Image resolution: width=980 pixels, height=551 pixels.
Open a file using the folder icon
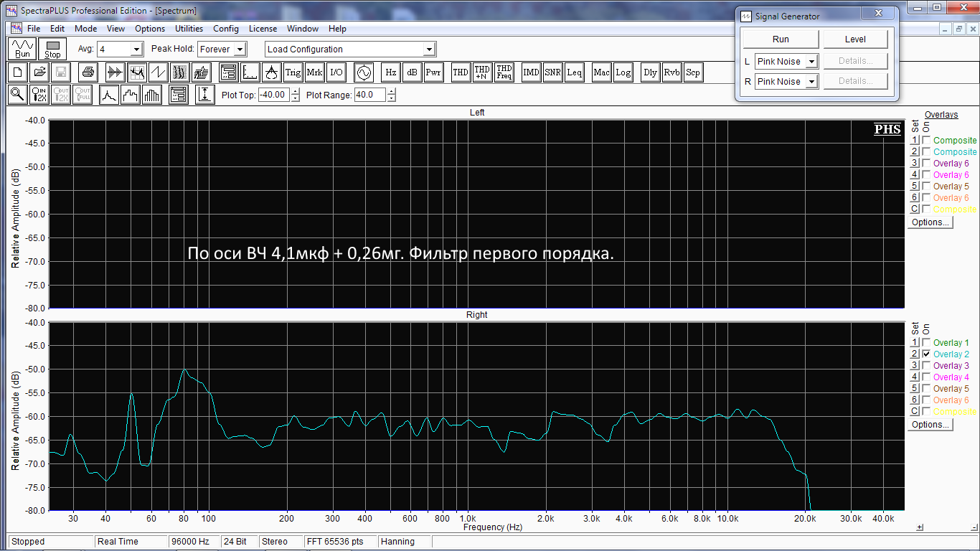(x=39, y=72)
